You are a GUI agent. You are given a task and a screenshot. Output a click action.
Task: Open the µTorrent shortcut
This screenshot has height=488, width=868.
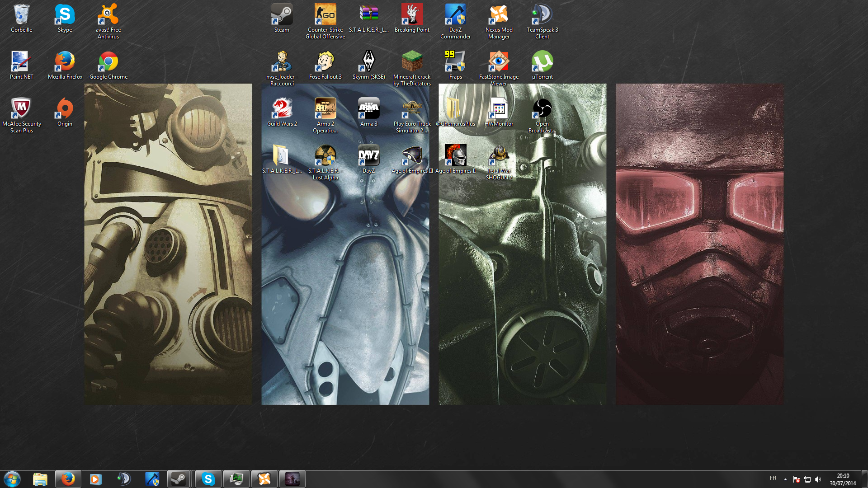click(x=542, y=66)
